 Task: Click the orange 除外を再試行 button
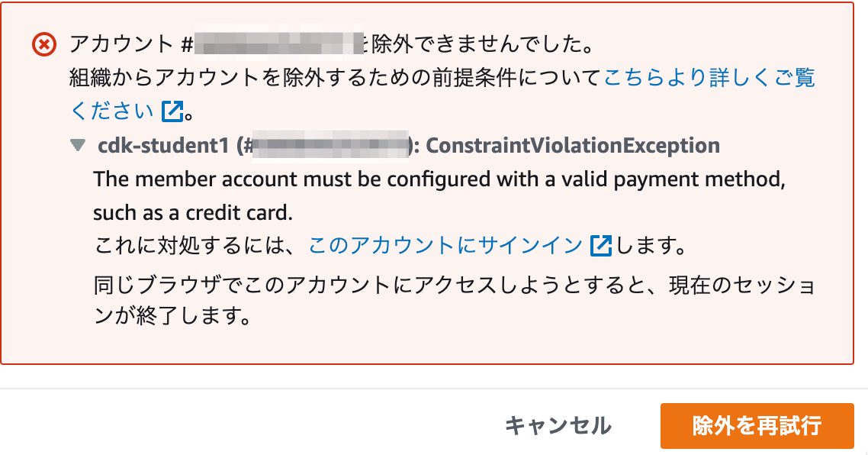[757, 426]
